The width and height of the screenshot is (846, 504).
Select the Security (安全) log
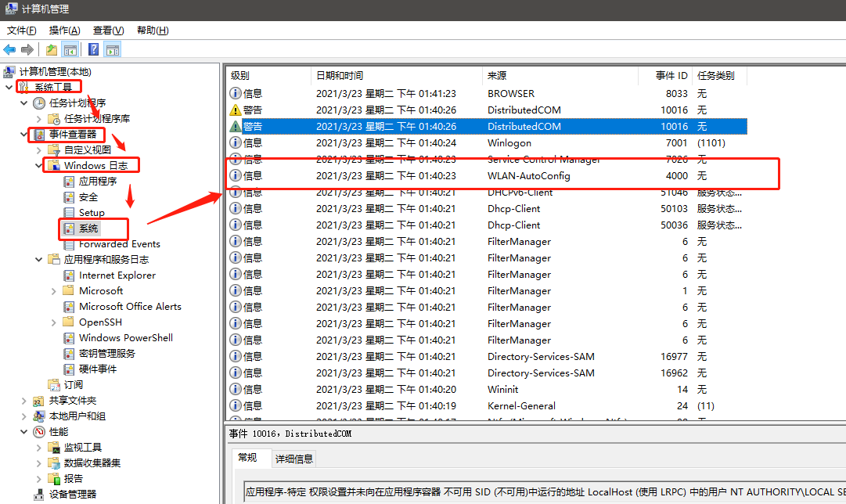(88, 196)
